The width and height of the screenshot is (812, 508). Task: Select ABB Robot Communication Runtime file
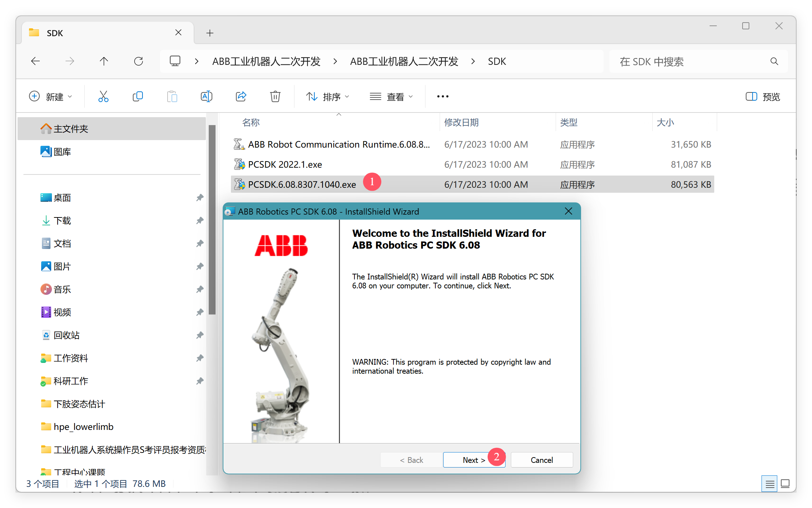coord(473,144)
